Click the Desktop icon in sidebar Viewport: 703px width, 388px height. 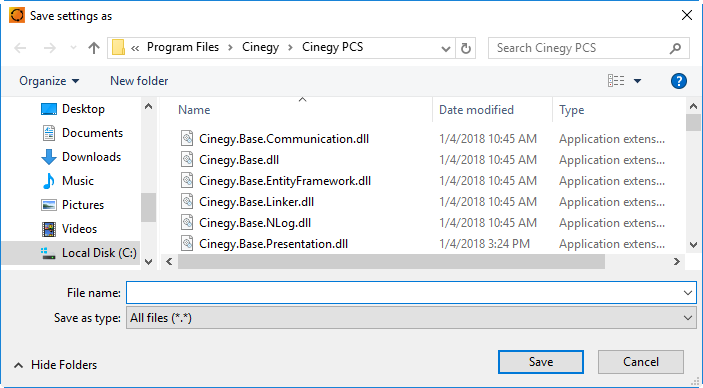(x=49, y=109)
